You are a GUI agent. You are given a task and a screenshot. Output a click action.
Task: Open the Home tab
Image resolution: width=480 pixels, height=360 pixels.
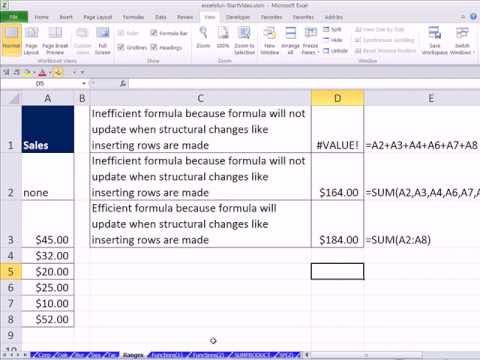(x=42, y=17)
